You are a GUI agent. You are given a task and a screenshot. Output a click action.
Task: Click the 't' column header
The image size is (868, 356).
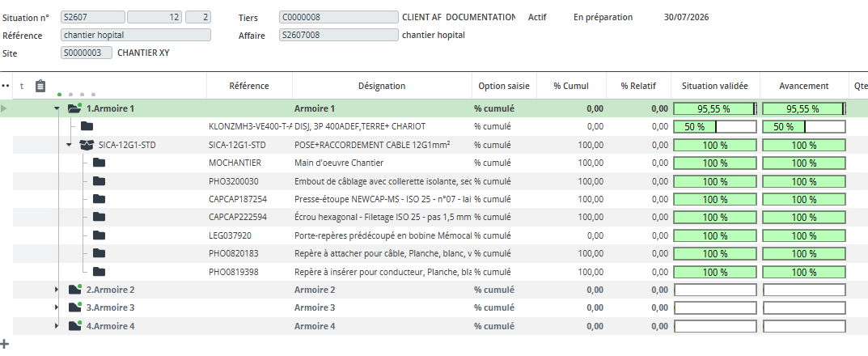coord(22,86)
